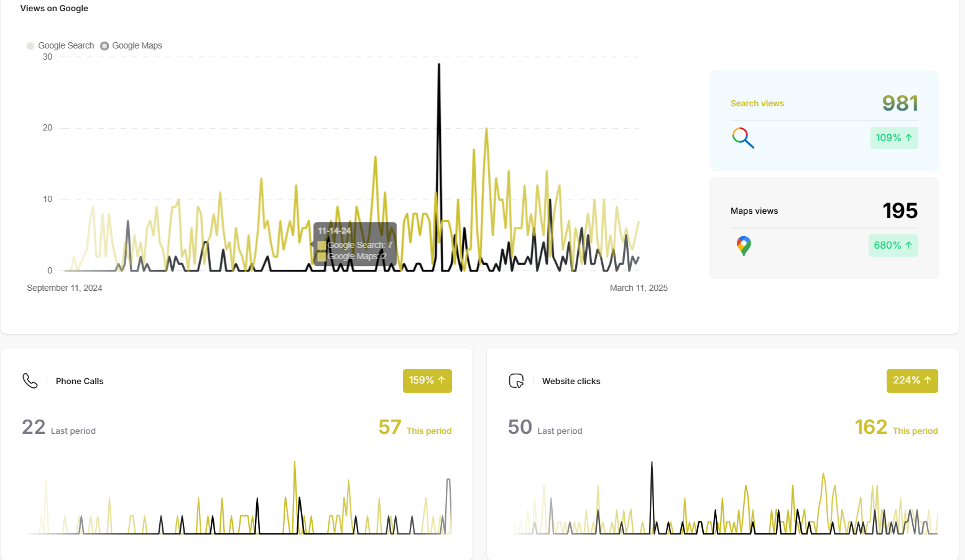
Task: Click the September 11, 2024 axis date
Action: tap(65, 288)
